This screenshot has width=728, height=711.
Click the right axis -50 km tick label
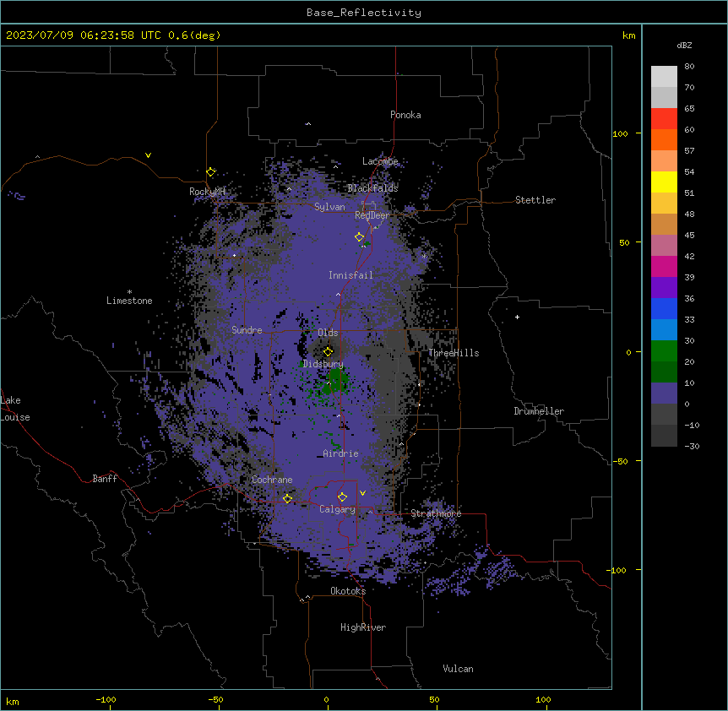coord(620,461)
